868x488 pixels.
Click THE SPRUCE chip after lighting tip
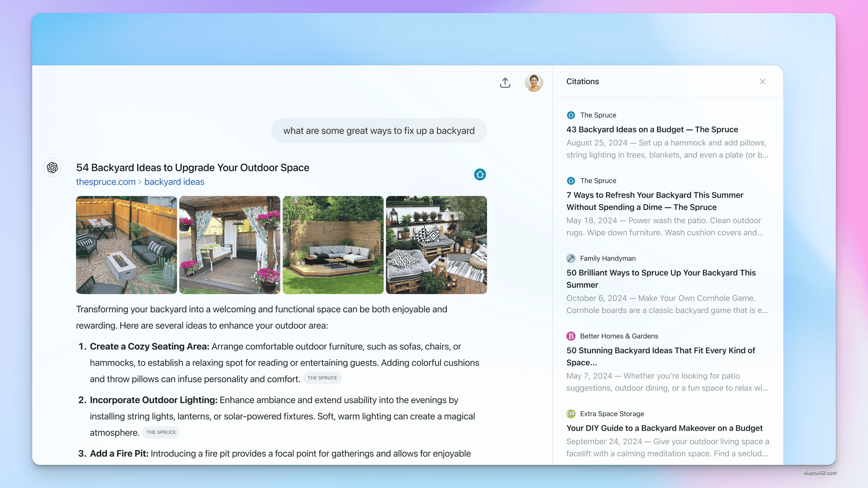point(161,432)
